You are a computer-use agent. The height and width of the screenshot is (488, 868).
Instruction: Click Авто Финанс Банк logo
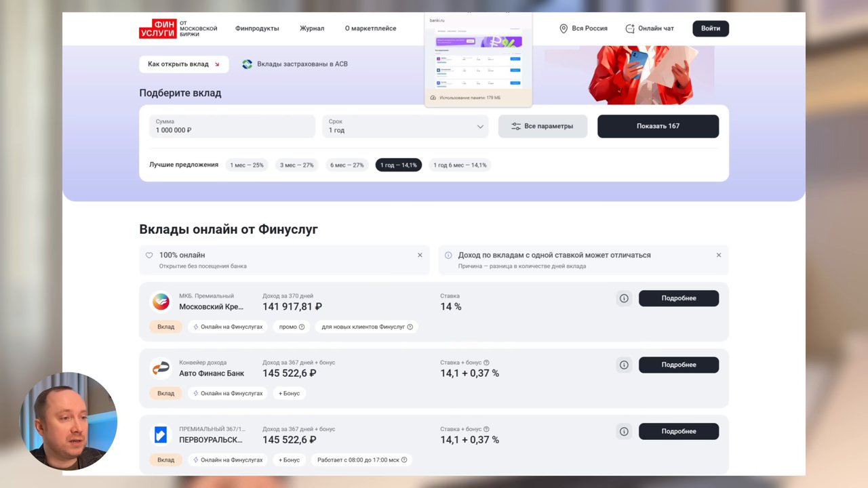[161, 369]
